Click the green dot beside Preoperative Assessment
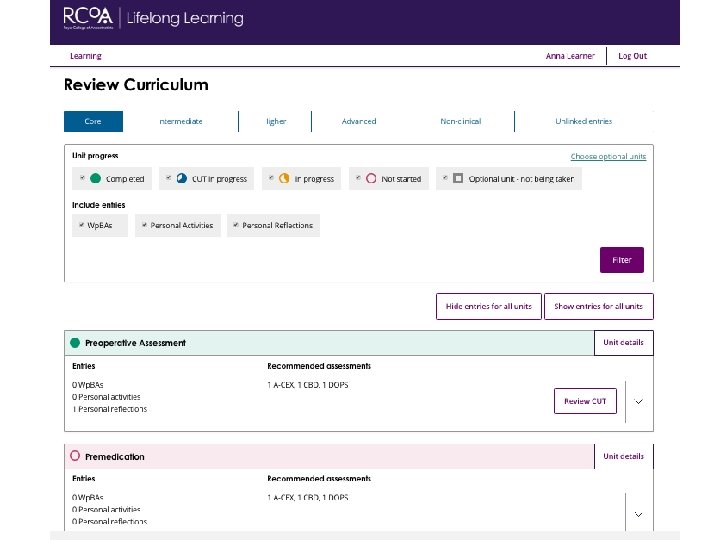This screenshot has width=720, height=540. 75,343
